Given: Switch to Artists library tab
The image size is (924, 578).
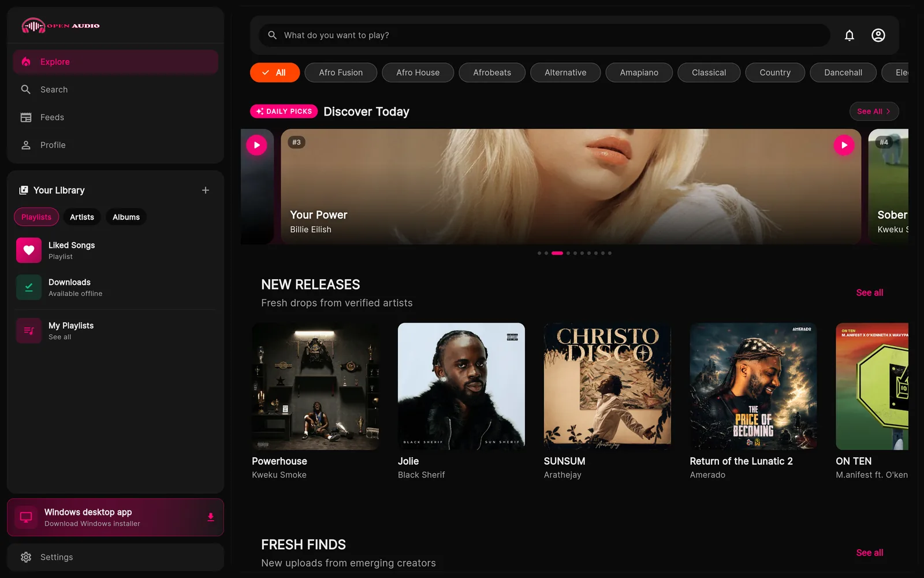Looking at the screenshot, I should (82, 217).
